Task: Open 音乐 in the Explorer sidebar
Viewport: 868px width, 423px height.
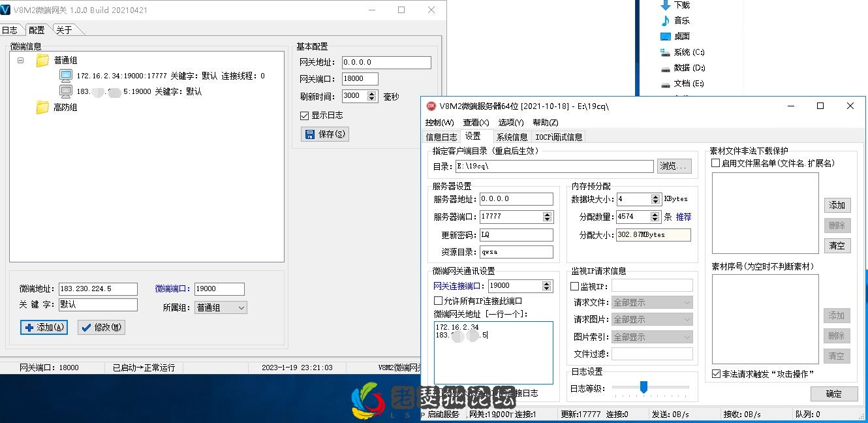Action: (675, 21)
